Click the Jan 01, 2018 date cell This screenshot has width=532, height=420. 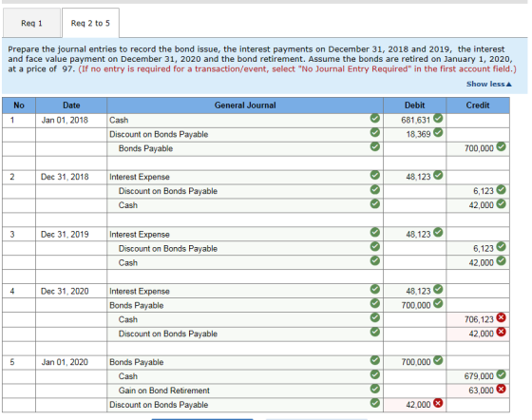(71, 120)
